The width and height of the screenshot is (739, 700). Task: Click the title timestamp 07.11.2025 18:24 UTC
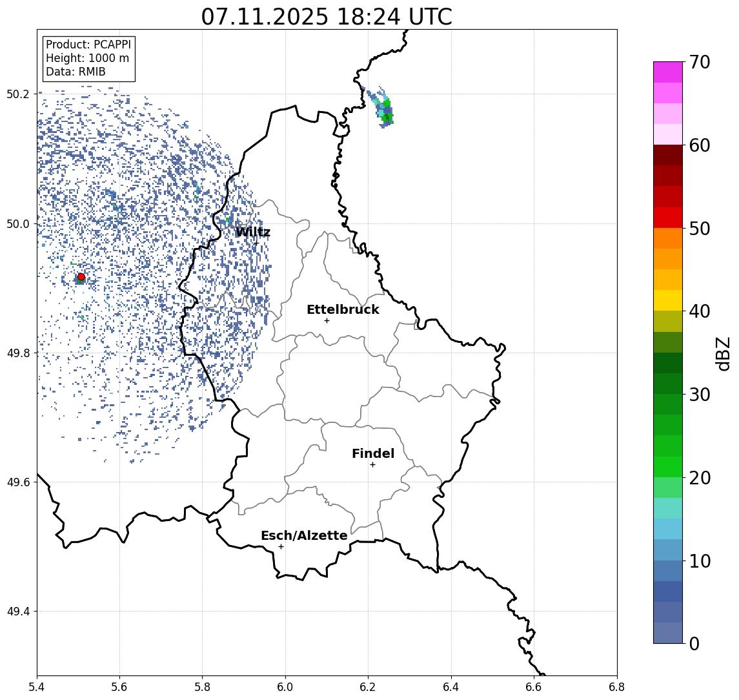pyautogui.click(x=327, y=17)
